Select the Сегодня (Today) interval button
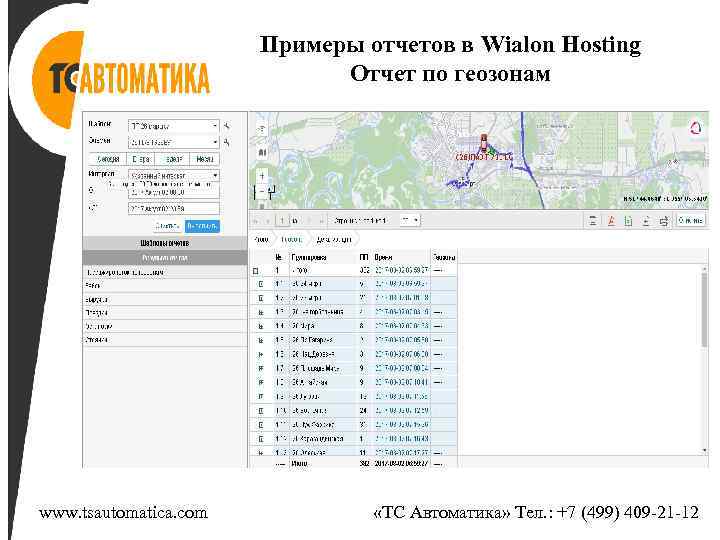This screenshot has height=540, width=720. click(x=107, y=159)
